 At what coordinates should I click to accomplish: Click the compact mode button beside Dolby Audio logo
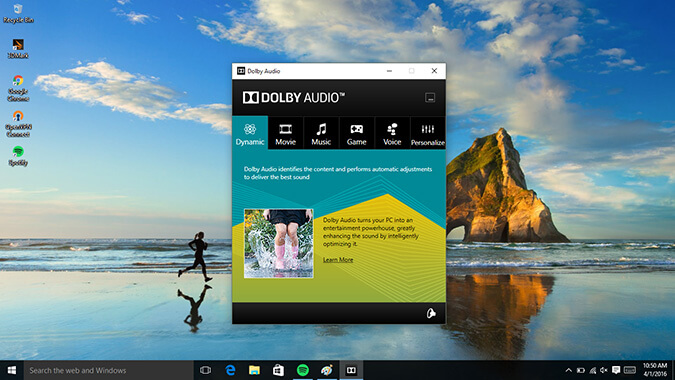pyautogui.click(x=430, y=98)
